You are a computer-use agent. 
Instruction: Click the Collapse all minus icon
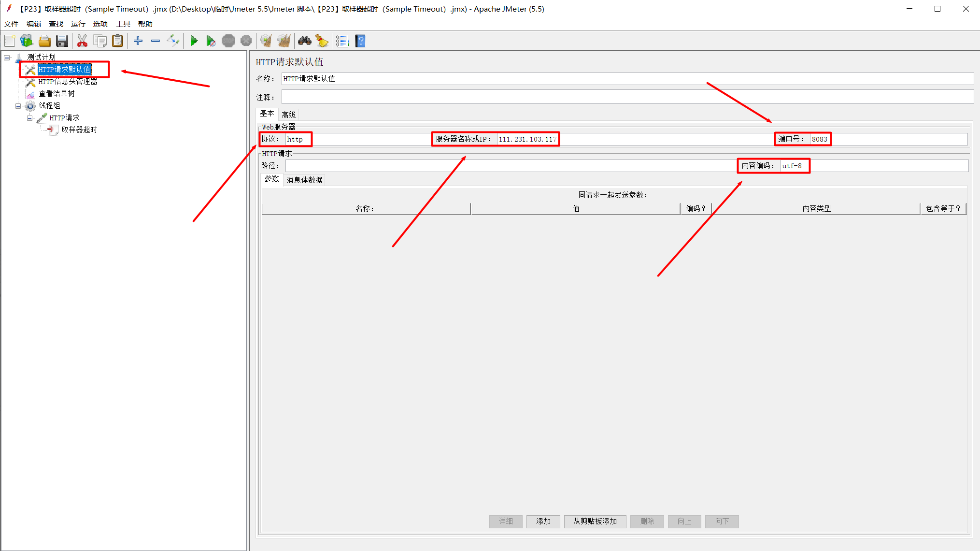click(x=156, y=41)
